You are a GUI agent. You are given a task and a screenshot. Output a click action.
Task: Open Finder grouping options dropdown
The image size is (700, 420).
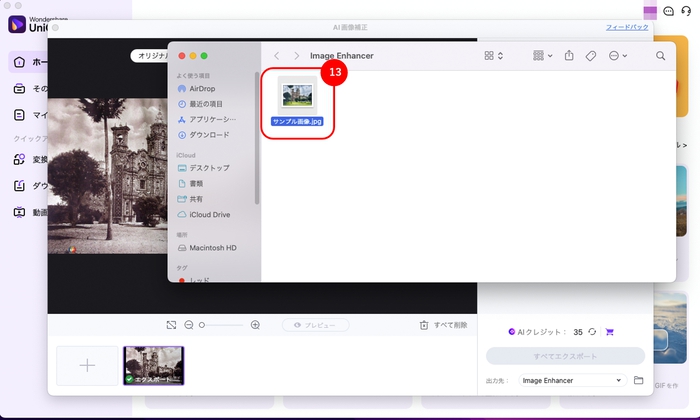pos(542,56)
